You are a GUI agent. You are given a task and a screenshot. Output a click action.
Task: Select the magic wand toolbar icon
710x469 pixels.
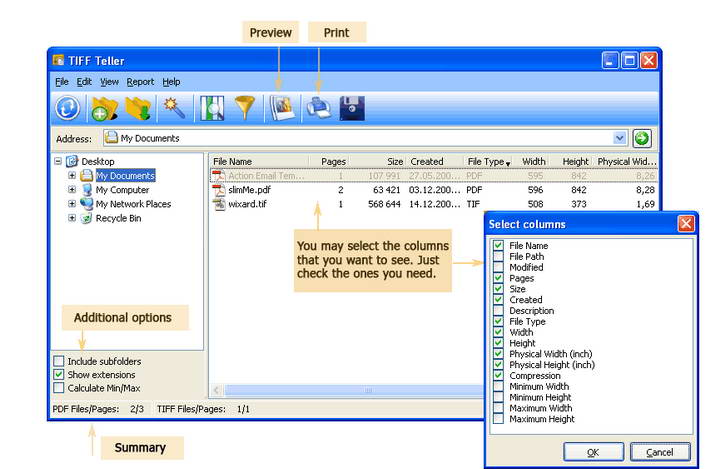click(175, 109)
